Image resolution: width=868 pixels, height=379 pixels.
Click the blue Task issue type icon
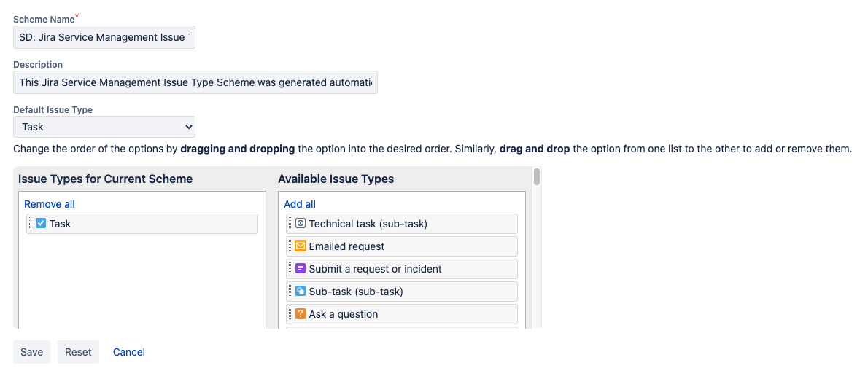tap(41, 224)
